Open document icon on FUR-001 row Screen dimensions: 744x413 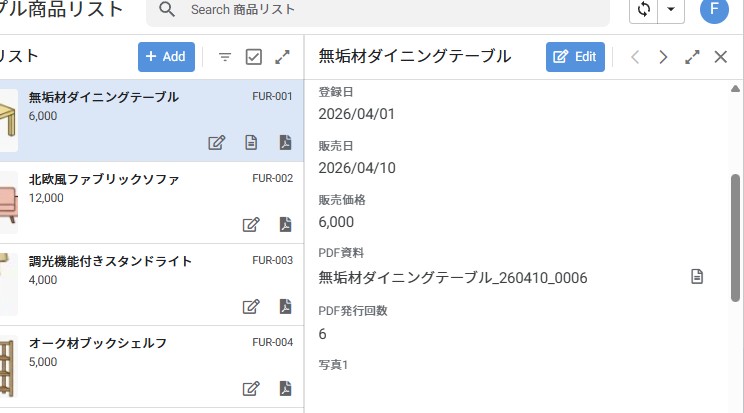[x=251, y=142]
